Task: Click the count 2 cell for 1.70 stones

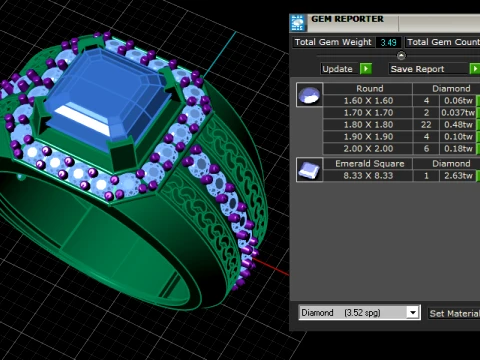Action: pyautogui.click(x=426, y=113)
